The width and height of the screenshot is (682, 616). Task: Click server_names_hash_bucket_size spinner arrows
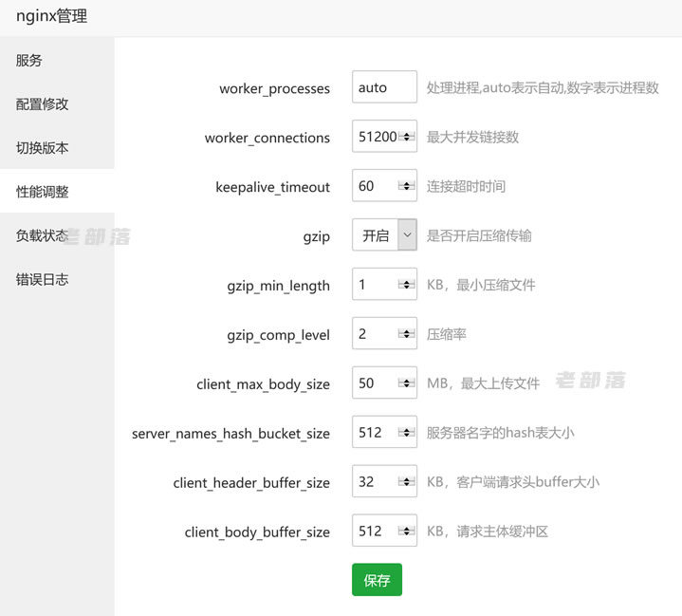pos(407,432)
